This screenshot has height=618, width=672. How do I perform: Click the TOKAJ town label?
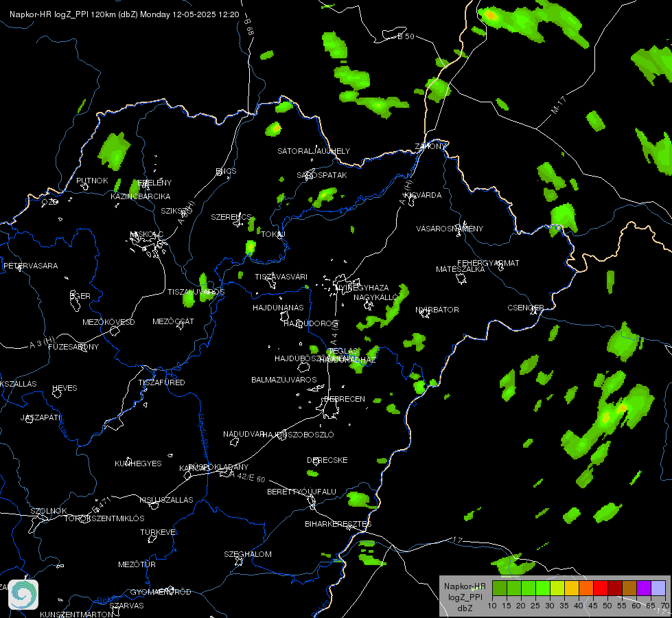tap(273, 234)
